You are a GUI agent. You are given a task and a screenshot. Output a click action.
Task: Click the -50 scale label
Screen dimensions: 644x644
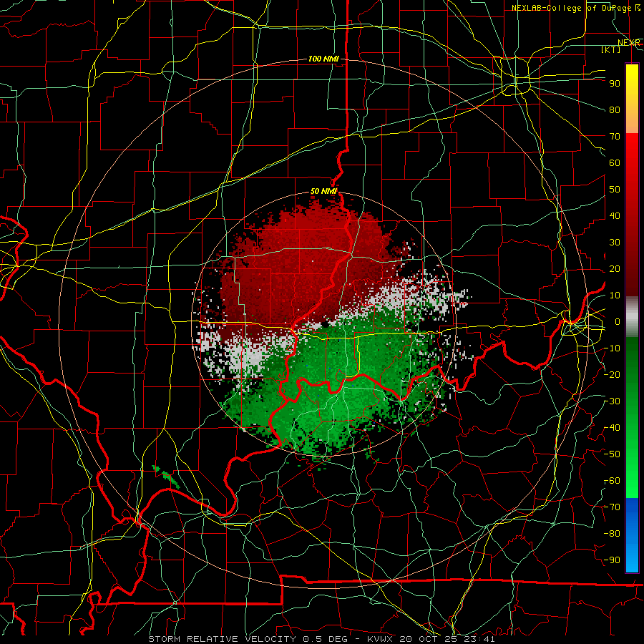(x=613, y=454)
